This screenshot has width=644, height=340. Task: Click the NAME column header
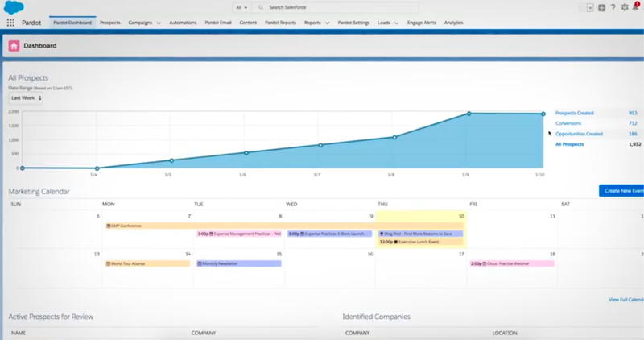[x=19, y=333]
